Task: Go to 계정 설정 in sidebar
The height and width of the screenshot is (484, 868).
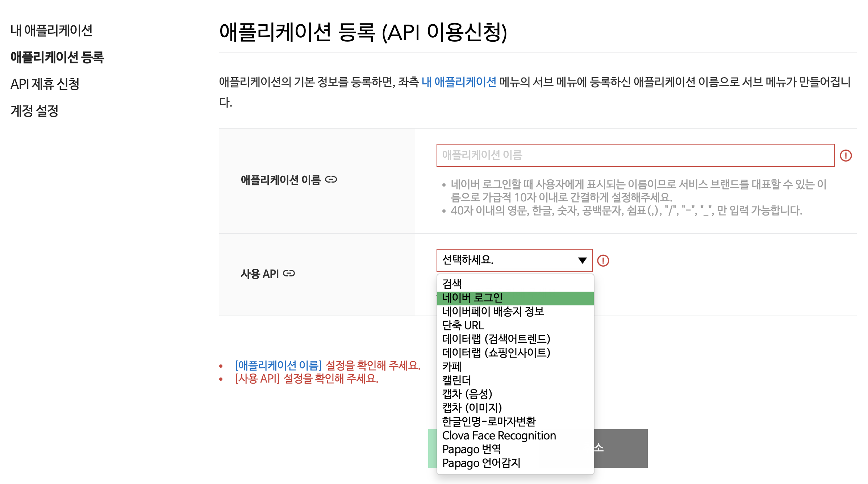Action: 34,111
